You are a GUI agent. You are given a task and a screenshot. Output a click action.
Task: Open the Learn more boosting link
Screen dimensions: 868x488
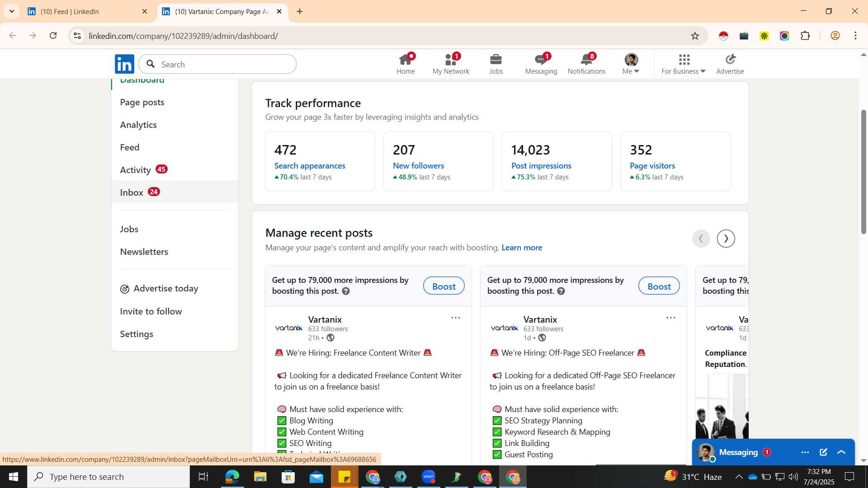522,248
